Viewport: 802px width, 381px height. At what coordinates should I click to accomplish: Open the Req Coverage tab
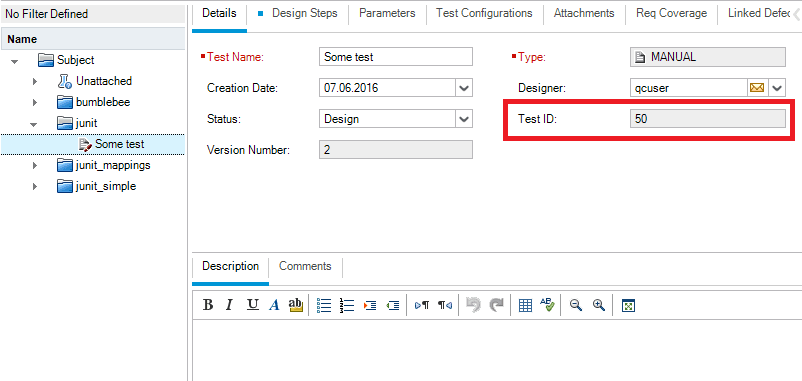click(x=672, y=13)
